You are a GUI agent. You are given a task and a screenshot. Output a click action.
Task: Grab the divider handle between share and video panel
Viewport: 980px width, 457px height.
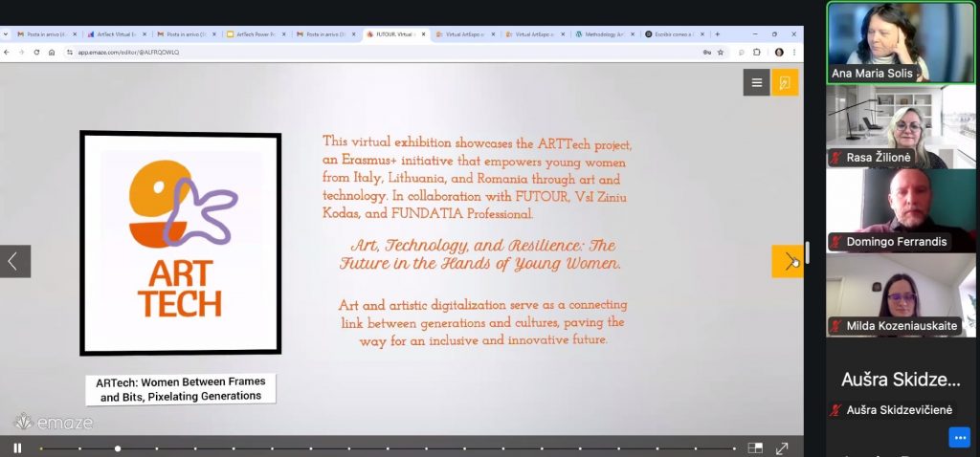point(808,252)
